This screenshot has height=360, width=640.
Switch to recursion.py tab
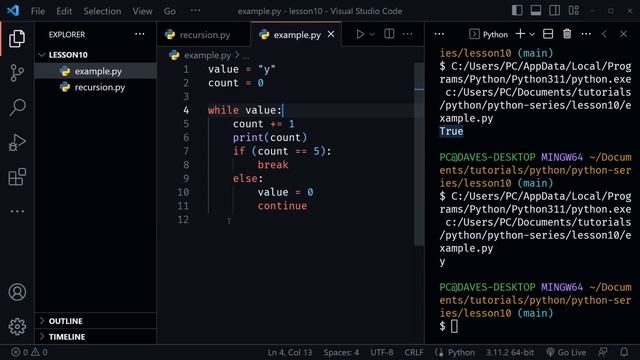click(x=204, y=35)
